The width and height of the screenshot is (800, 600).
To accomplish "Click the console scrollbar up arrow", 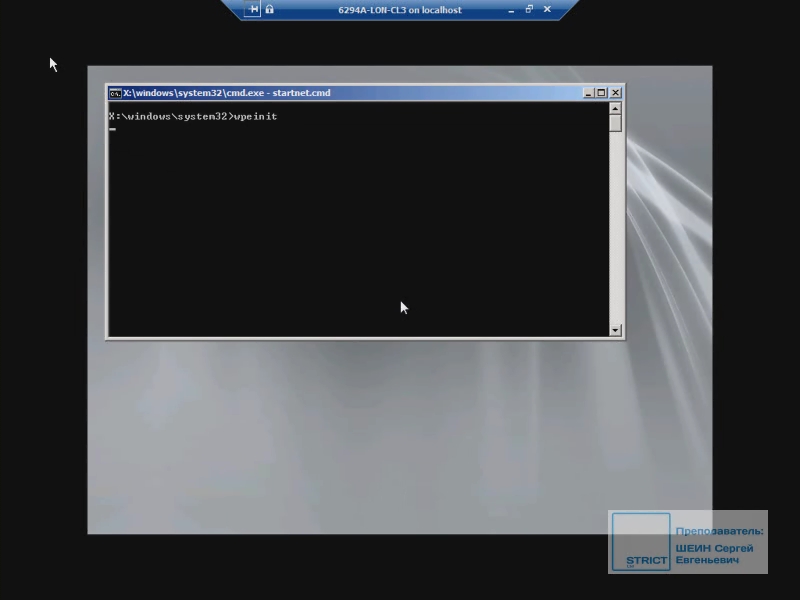I will [615, 108].
